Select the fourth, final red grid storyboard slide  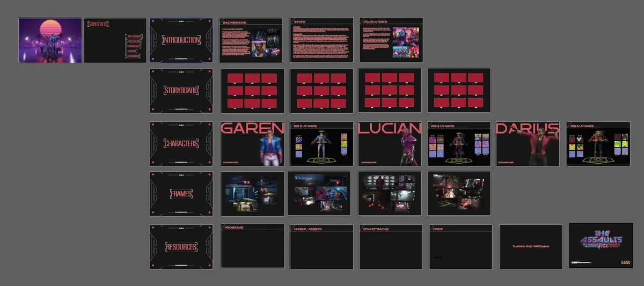pyautogui.click(x=458, y=91)
